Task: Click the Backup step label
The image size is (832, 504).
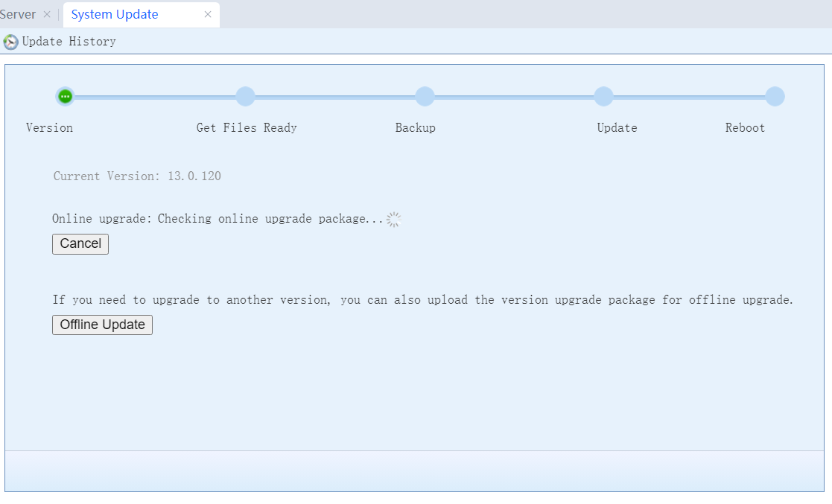Action: point(415,128)
